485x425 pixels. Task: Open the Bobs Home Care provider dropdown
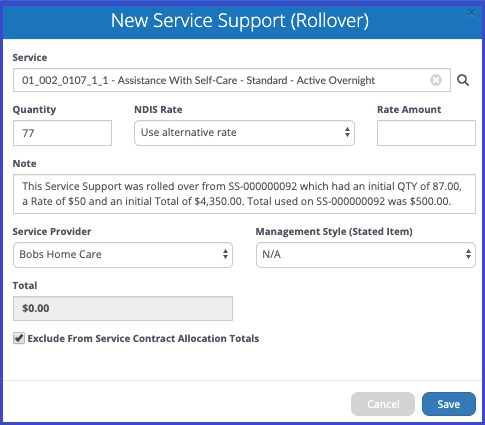[x=123, y=255]
